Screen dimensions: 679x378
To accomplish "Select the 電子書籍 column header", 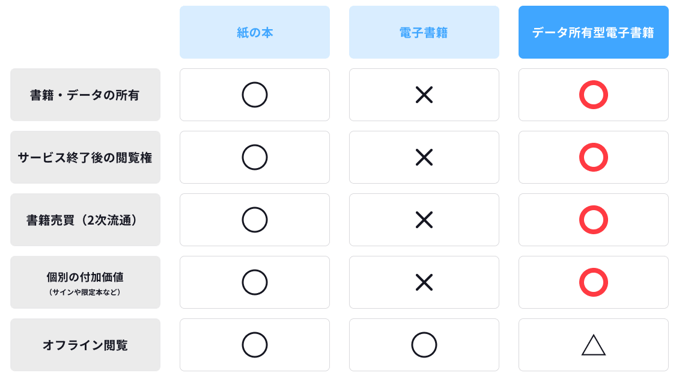I will tap(424, 32).
